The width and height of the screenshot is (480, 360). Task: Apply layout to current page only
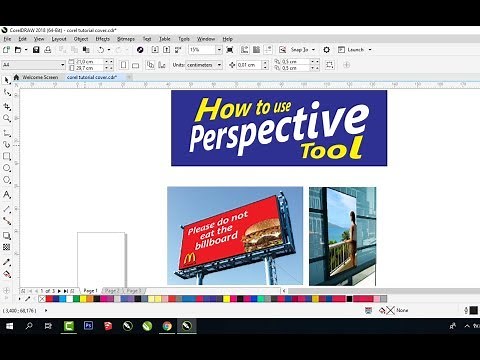click(162, 65)
